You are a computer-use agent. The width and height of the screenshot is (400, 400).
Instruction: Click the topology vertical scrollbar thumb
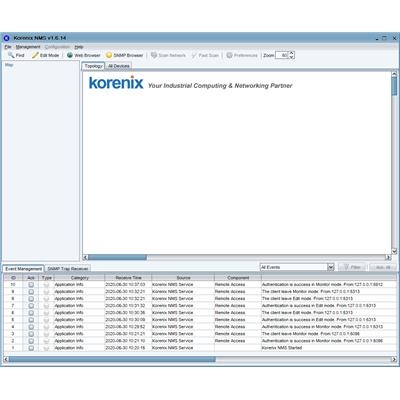(x=394, y=86)
